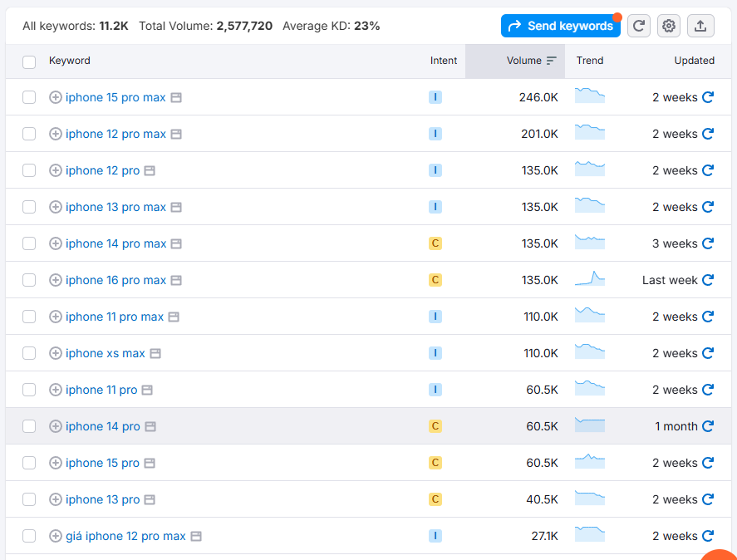Click the 3 weeks updated text
This screenshot has height=560, width=737.
(x=675, y=243)
